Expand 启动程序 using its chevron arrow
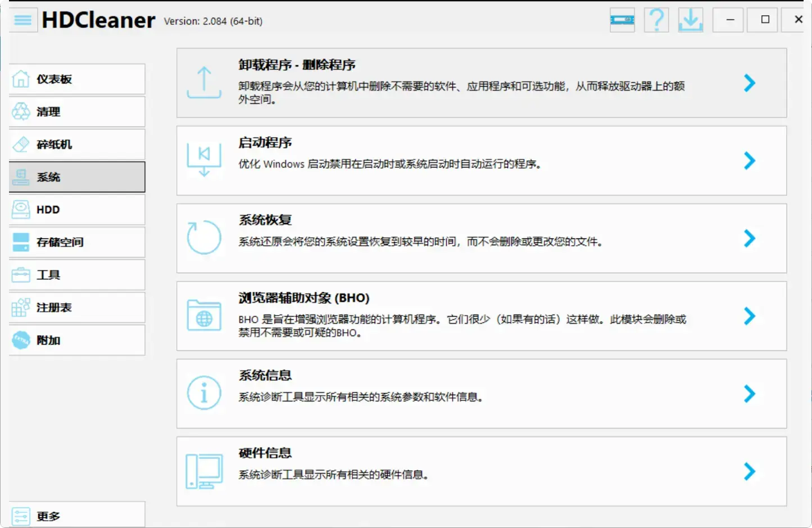Screen dimensions: 812x528 point(750,161)
